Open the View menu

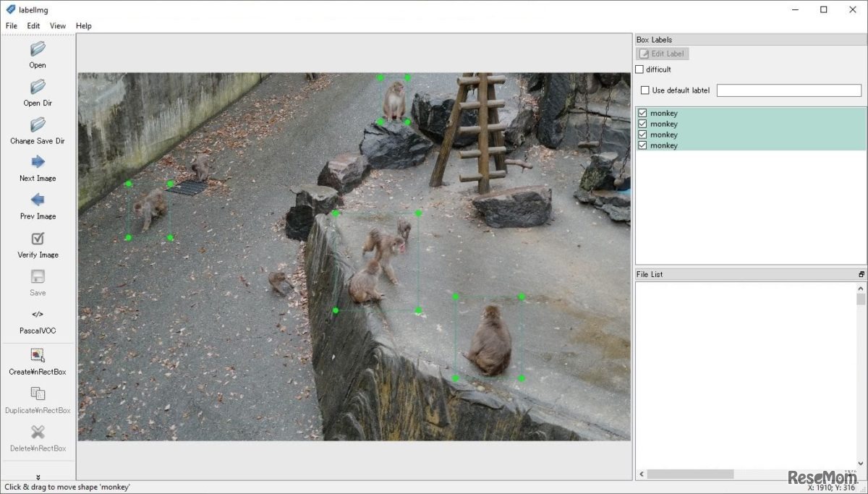click(x=57, y=25)
